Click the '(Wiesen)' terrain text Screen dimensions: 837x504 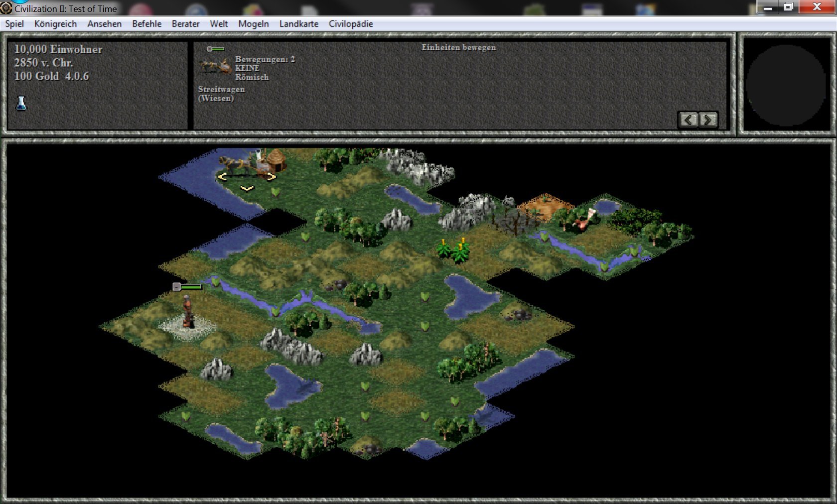pyautogui.click(x=216, y=98)
